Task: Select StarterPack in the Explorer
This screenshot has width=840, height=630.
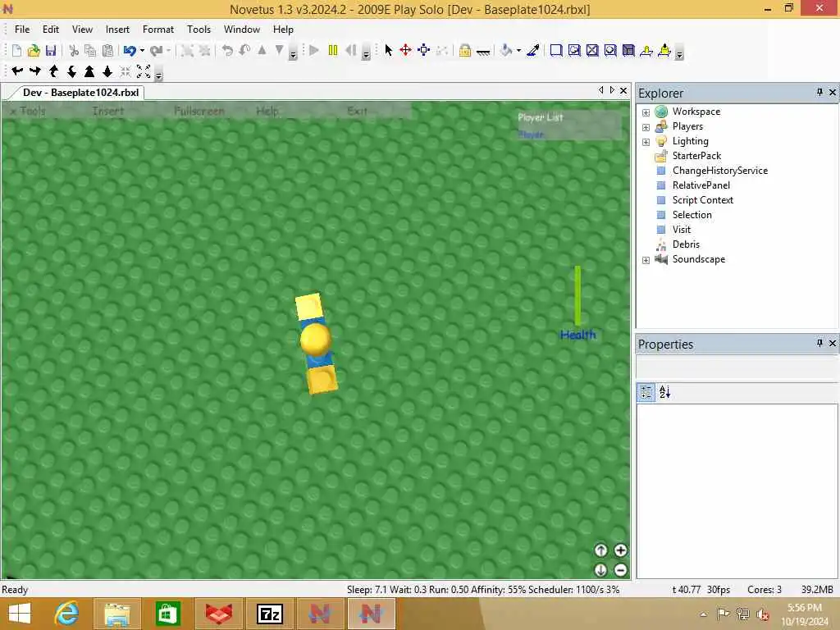Action: click(x=696, y=156)
